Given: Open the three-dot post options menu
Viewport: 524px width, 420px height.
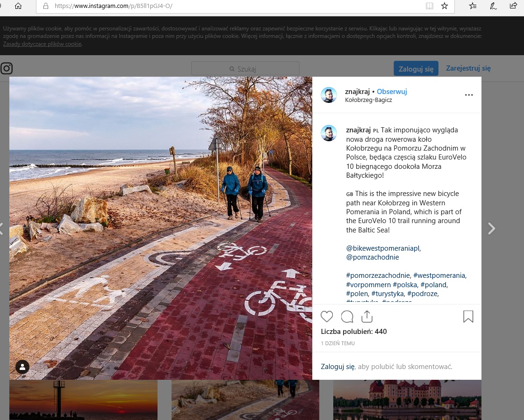Looking at the screenshot, I should (x=469, y=95).
